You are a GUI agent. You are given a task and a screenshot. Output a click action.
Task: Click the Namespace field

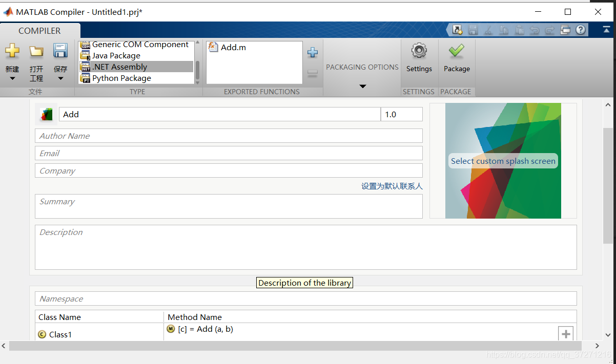[x=305, y=298]
